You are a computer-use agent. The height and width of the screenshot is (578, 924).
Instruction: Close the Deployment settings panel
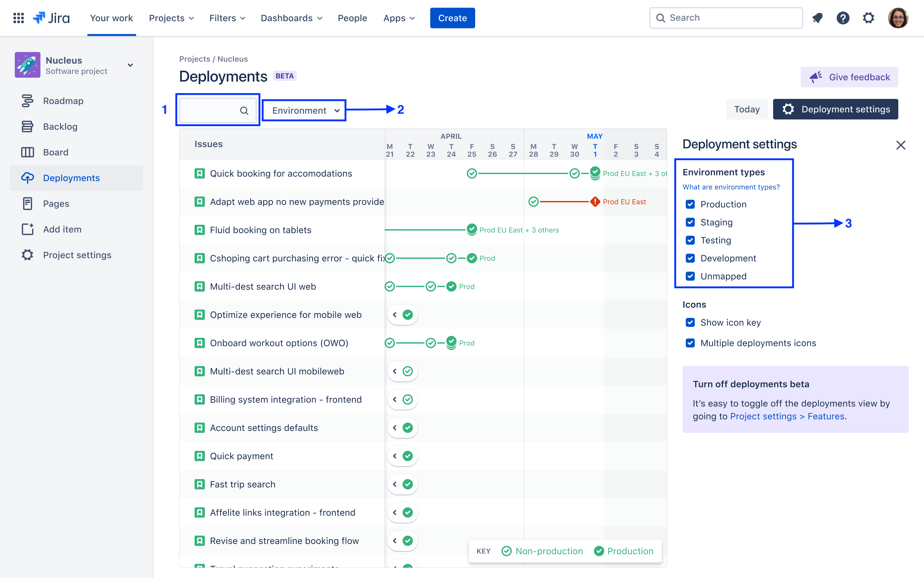point(901,145)
